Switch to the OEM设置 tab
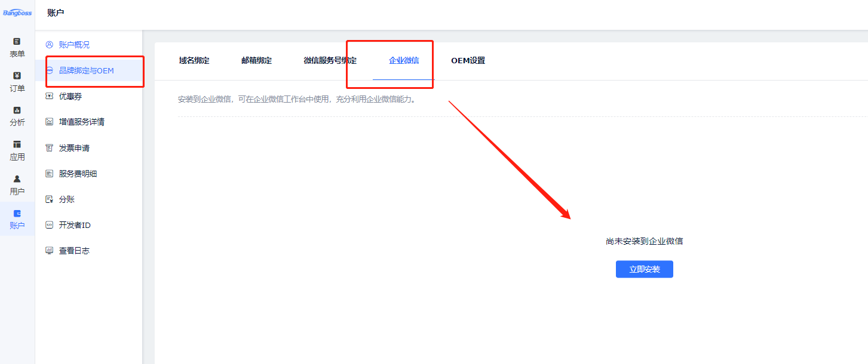 point(468,60)
